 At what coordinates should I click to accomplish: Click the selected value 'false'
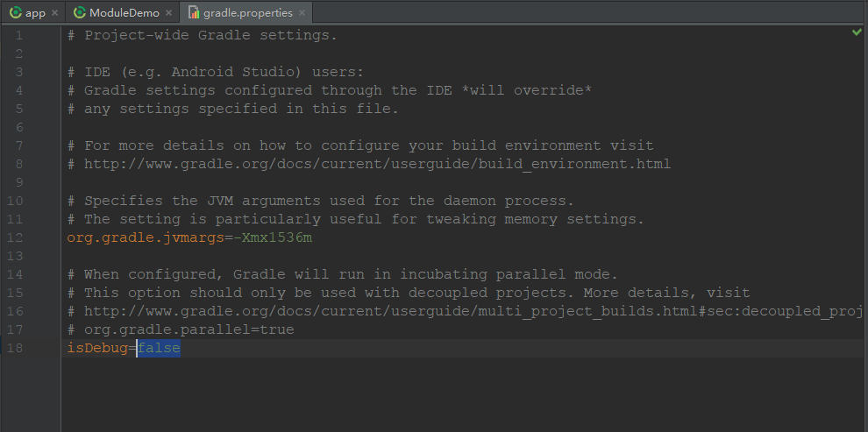point(159,348)
